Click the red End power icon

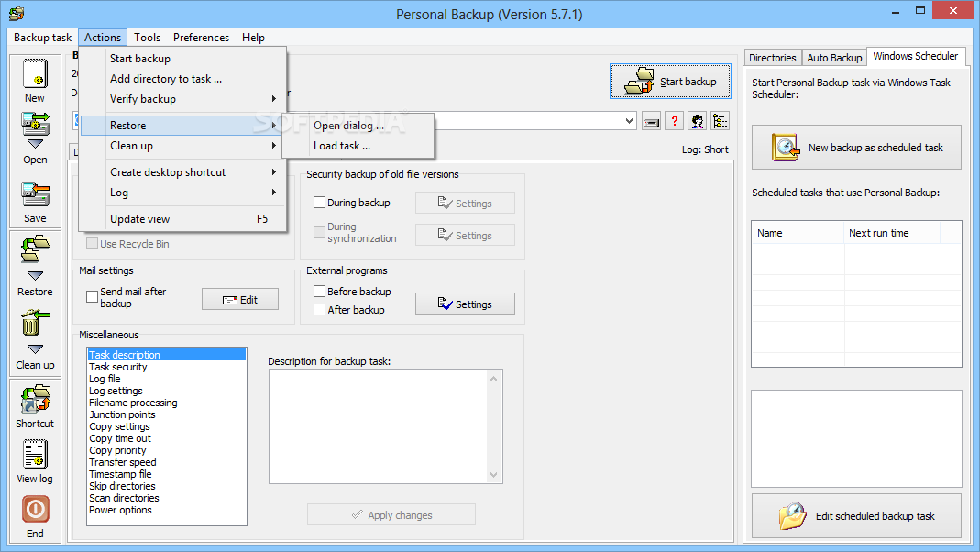tap(35, 510)
